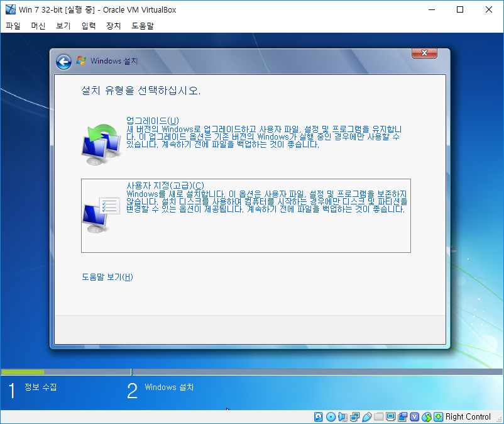Image resolution: width=504 pixels, height=424 pixels.
Task: Choose the 사용자 지정(고급)(C) option
Action: pos(246,216)
